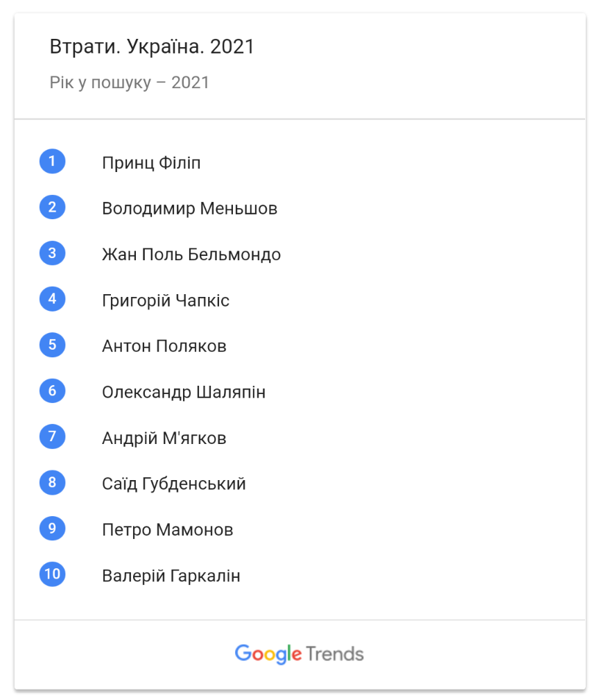
Task: Click the Андрій М'ягков entry
Action: pos(164,438)
